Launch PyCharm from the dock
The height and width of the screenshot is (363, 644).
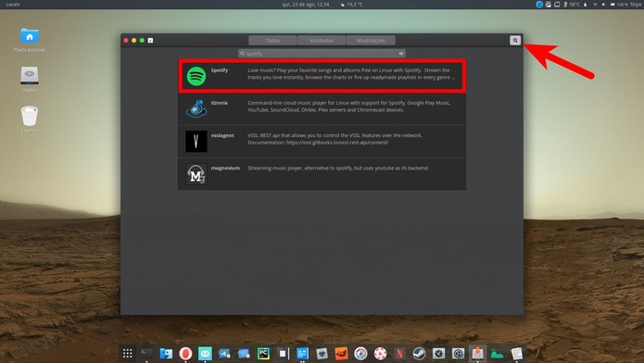pos(263,353)
